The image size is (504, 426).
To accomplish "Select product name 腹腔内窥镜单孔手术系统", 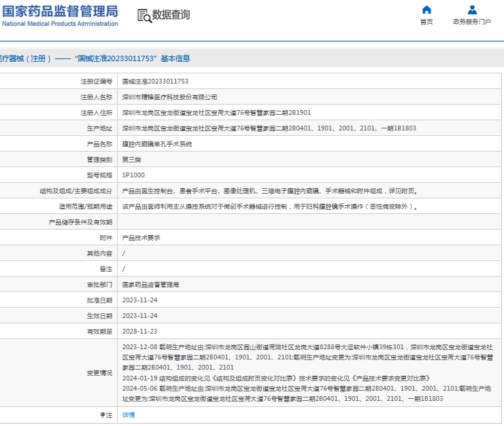I will [x=157, y=144].
